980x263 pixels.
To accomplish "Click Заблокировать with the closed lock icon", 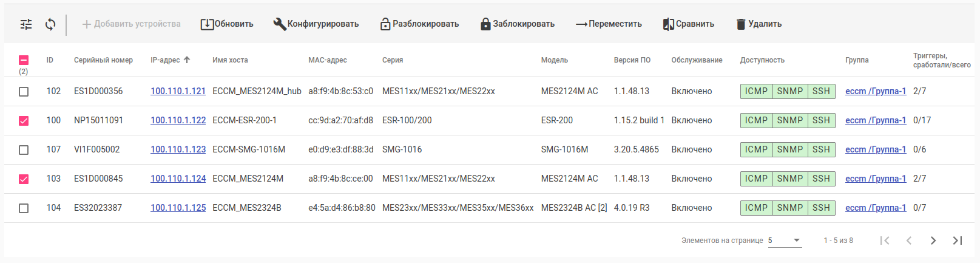I will click(x=517, y=24).
